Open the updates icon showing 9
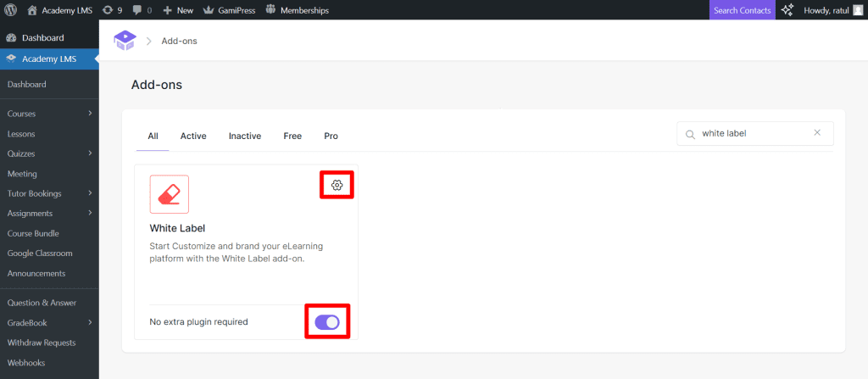868x379 pixels. (113, 10)
